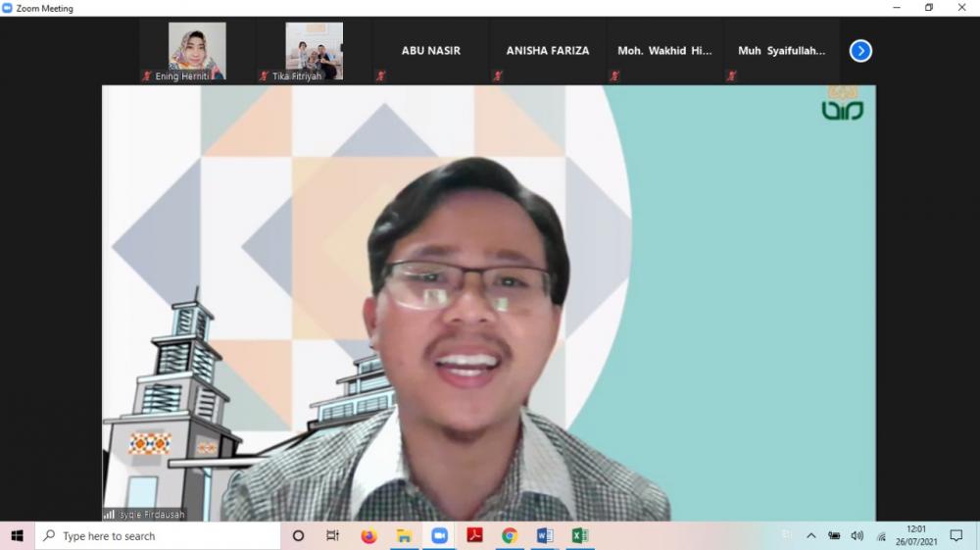Open the notification center icon
980x550 pixels.
pos(956,536)
